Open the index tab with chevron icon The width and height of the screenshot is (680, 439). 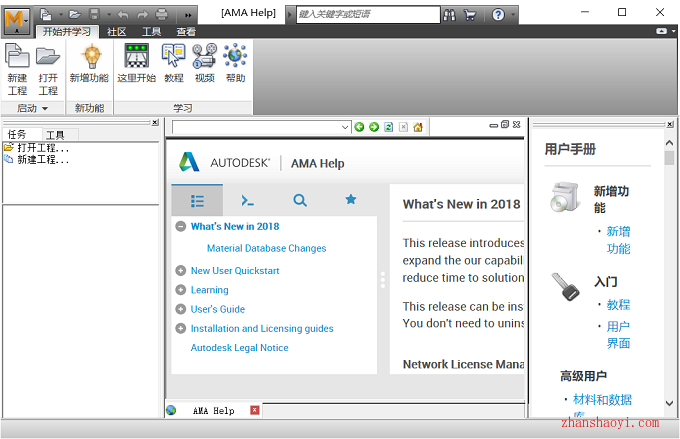pyautogui.click(x=248, y=200)
